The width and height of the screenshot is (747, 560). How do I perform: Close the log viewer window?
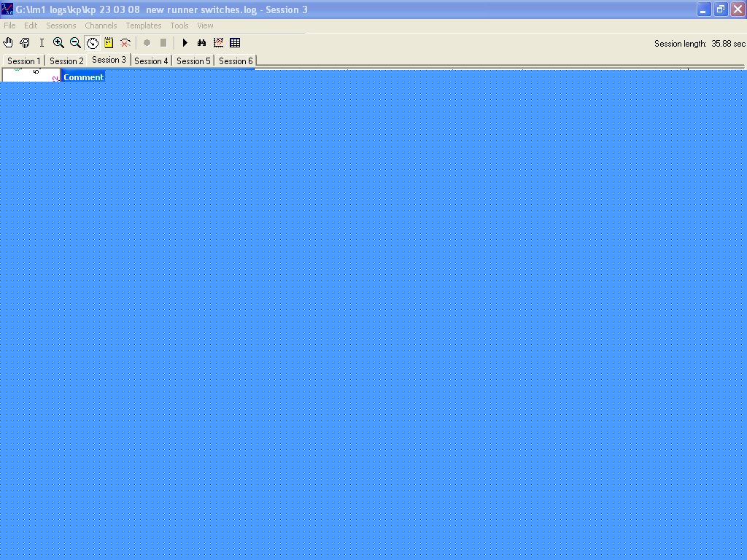click(x=738, y=9)
